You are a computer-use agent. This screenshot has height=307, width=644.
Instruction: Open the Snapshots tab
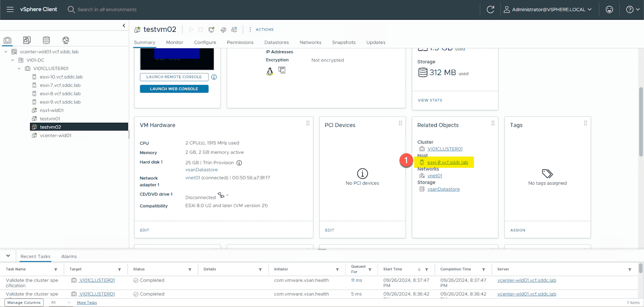pyautogui.click(x=343, y=42)
